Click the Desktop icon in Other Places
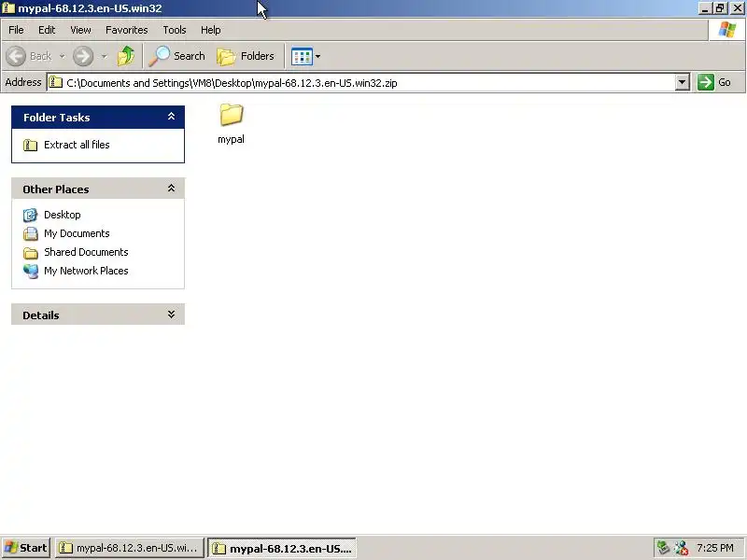Image resolution: width=747 pixels, height=560 pixels. pyautogui.click(x=31, y=216)
